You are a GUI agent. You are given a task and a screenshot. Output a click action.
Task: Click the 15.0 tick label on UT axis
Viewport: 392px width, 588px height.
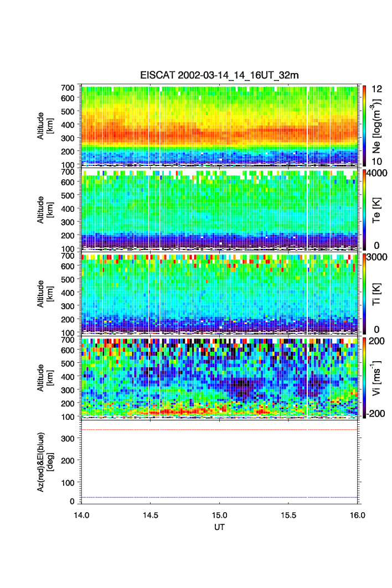(x=220, y=515)
